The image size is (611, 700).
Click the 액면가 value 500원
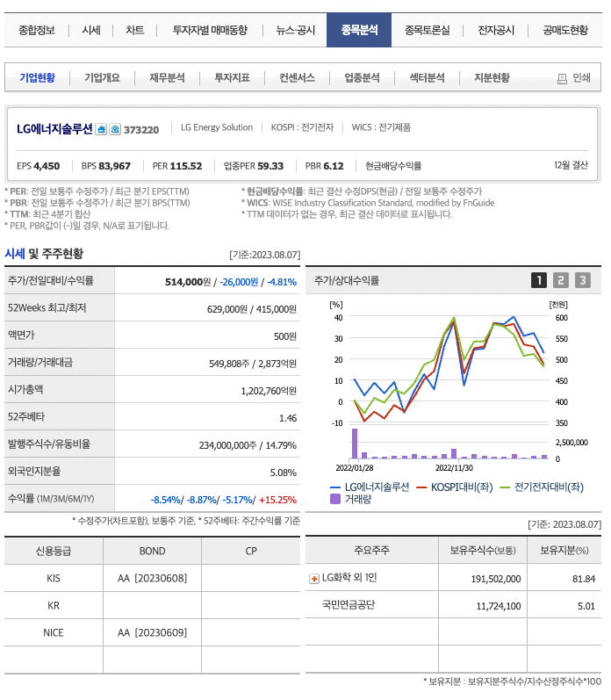pyautogui.click(x=285, y=336)
